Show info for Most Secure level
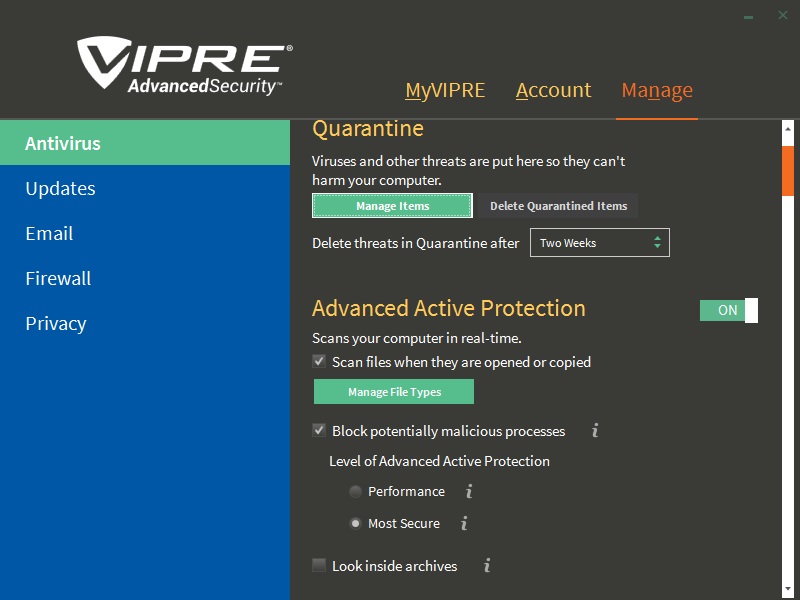Viewport: 800px width, 600px height. pos(464,523)
